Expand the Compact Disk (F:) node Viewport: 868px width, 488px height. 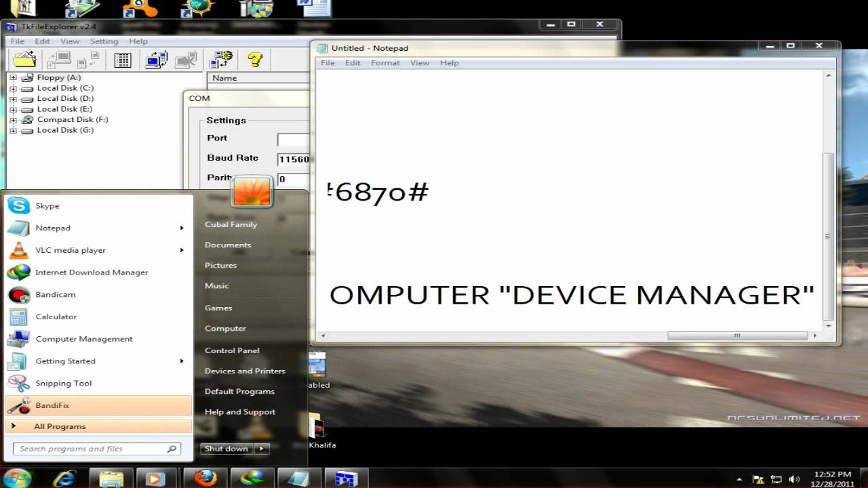click(13, 119)
